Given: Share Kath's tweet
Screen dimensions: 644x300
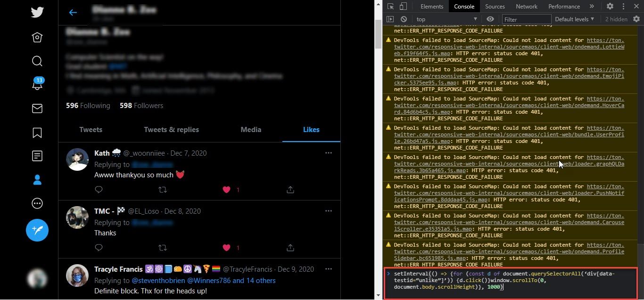Looking at the screenshot, I should point(290,190).
